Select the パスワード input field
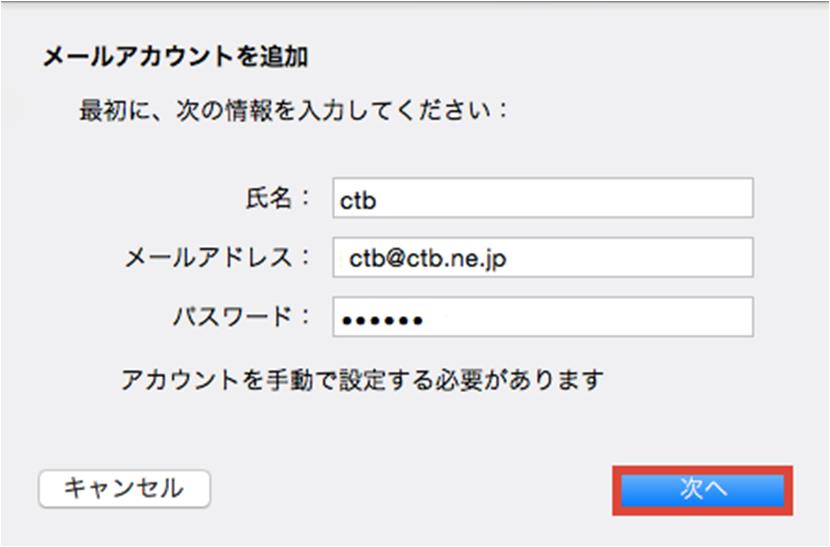The image size is (830, 547). (543, 317)
